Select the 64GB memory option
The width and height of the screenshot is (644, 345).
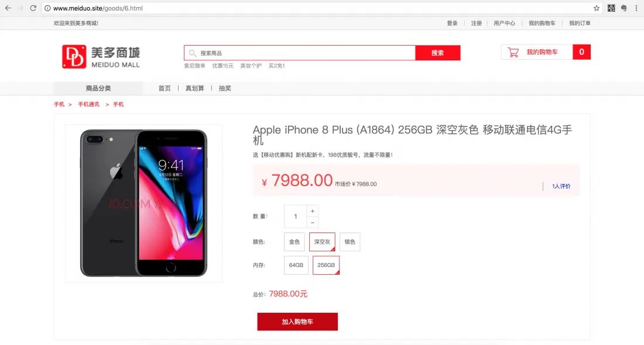pyautogui.click(x=296, y=265)
